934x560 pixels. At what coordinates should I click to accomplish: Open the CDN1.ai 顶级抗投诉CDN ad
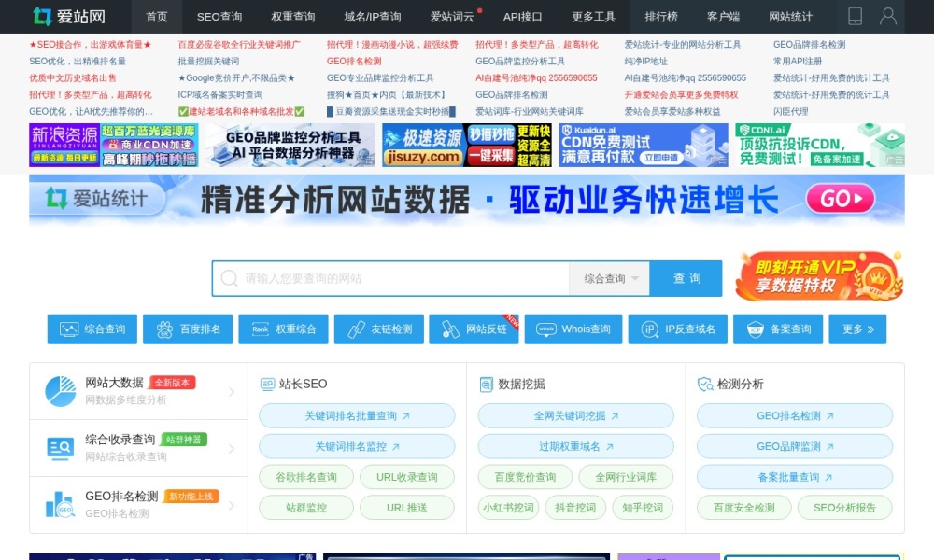(820, 146)
